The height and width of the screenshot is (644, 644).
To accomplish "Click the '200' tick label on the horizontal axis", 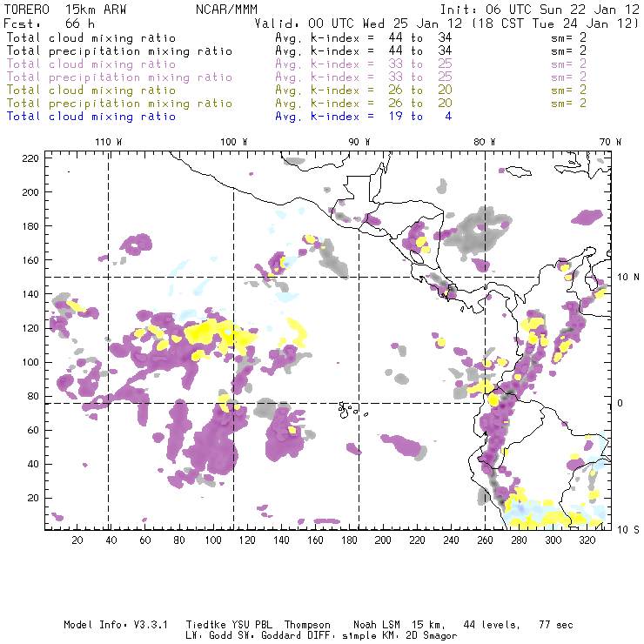I will point(383,540).
